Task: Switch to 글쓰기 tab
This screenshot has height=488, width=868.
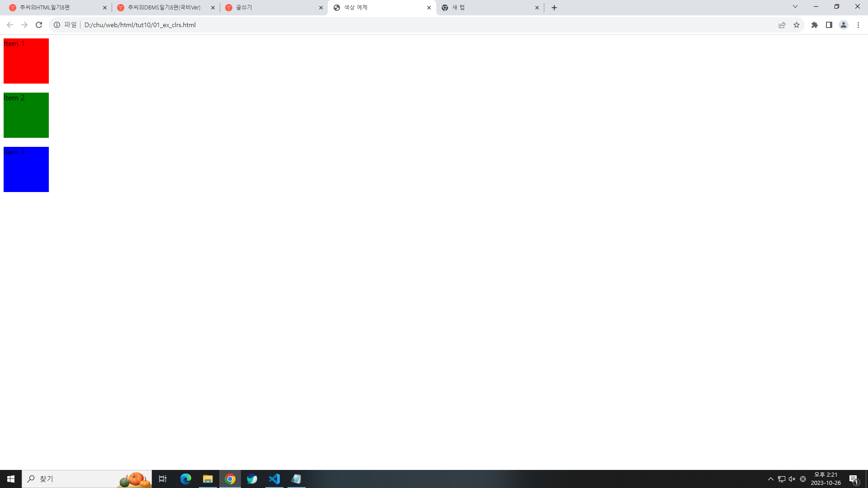Action: point(271,8)
